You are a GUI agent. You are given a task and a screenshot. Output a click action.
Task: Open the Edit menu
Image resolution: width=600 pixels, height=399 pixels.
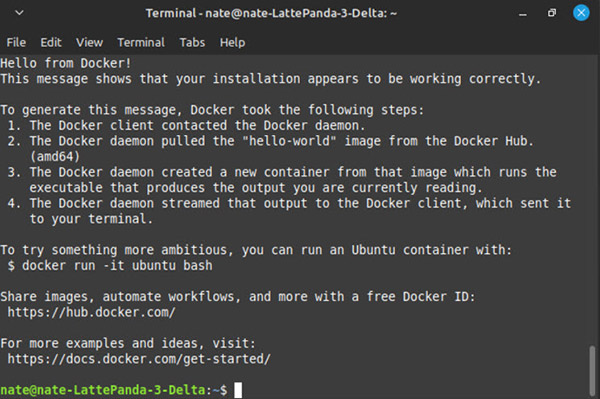(x=51, y=42)
